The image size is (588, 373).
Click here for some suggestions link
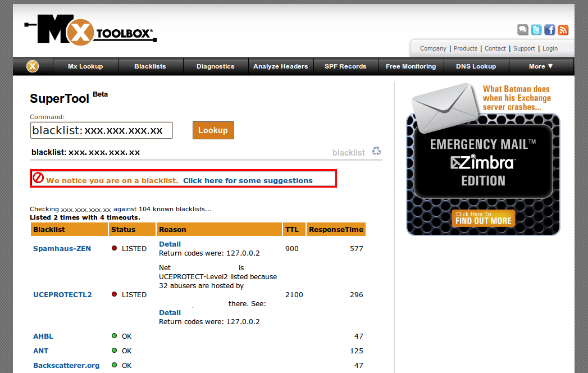pos(248,181)
